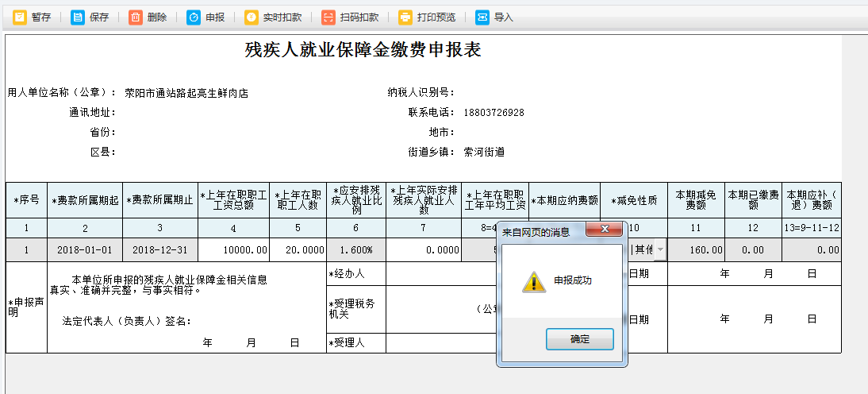Click the 扫码扣款 scan-code payment icon
The height and width of the screenshot is (394, 868).
coord(328,17)
